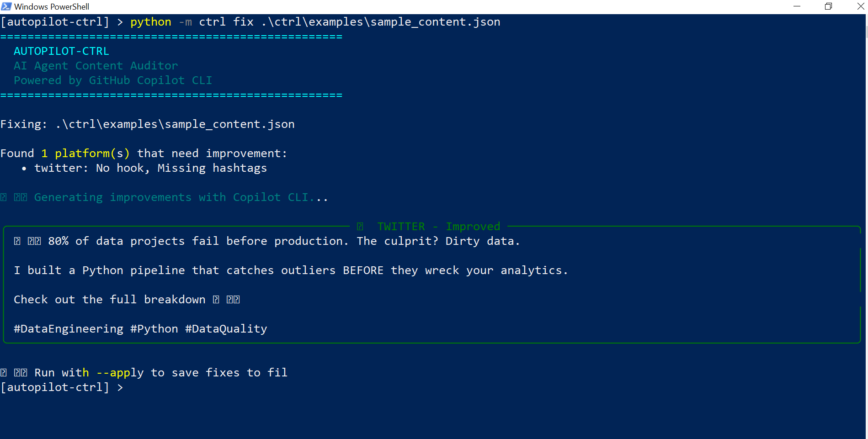
Task: Restore down the PowerShell window
Action: [x=828, y=6]
